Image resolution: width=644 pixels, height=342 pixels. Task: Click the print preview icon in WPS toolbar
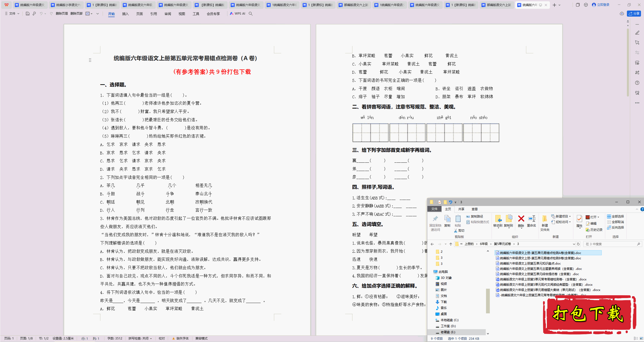click(x=34, y=14)
